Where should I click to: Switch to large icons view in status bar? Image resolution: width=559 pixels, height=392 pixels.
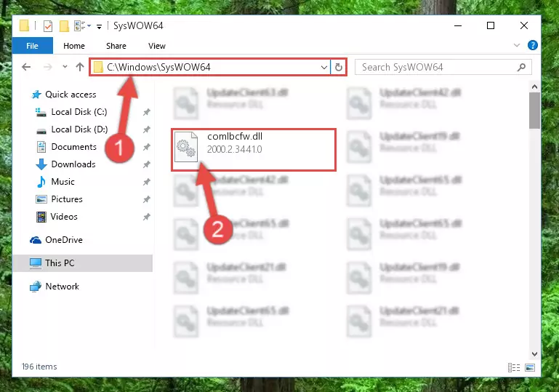[x=530, y=367]
